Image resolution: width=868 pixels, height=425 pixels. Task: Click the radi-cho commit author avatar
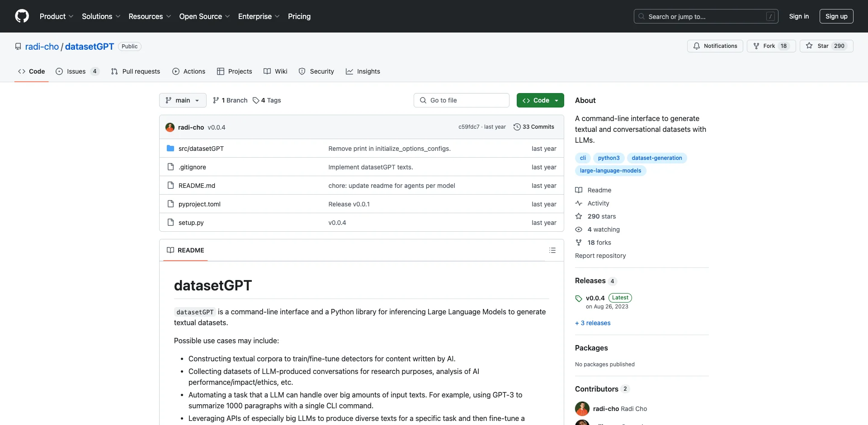coord(170,127)
